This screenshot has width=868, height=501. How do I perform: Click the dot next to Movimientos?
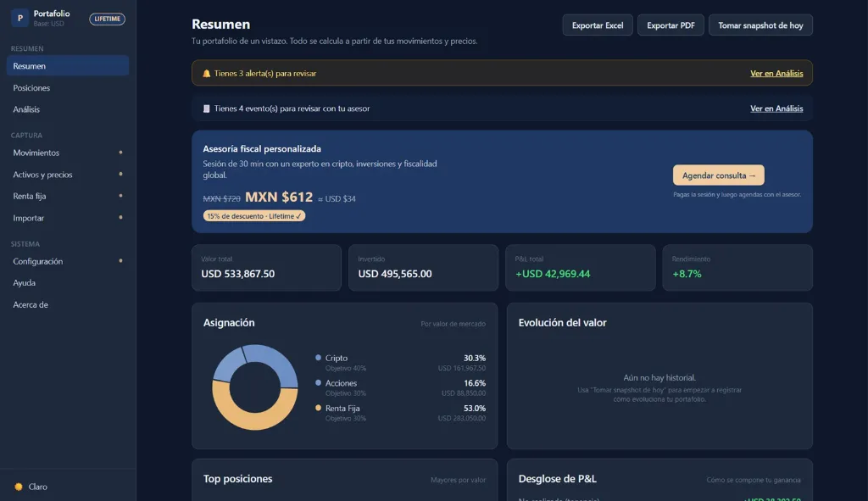pyautogui.click(x=120, y=153)
